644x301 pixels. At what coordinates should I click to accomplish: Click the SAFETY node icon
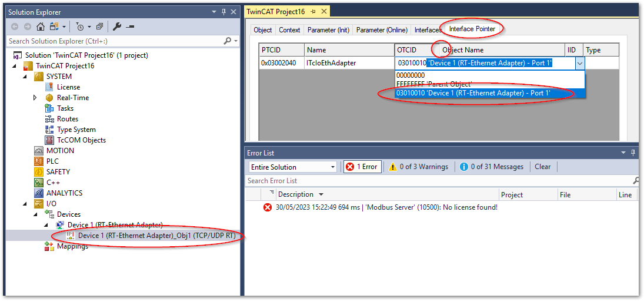[39, 172]
